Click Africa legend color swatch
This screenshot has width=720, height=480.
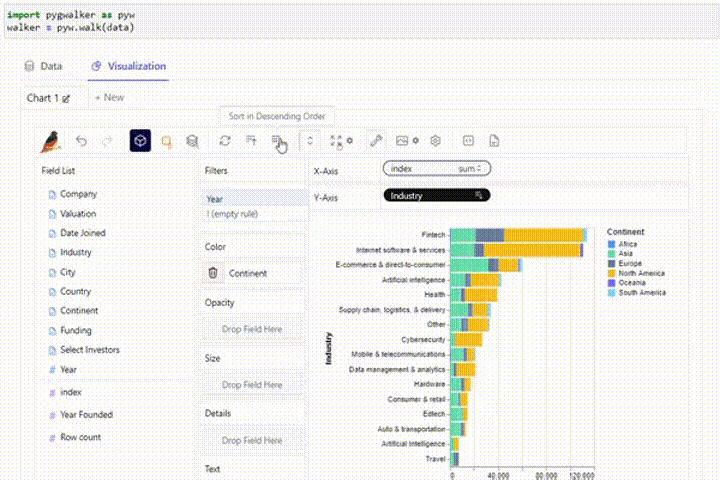[x=611, y=244]
